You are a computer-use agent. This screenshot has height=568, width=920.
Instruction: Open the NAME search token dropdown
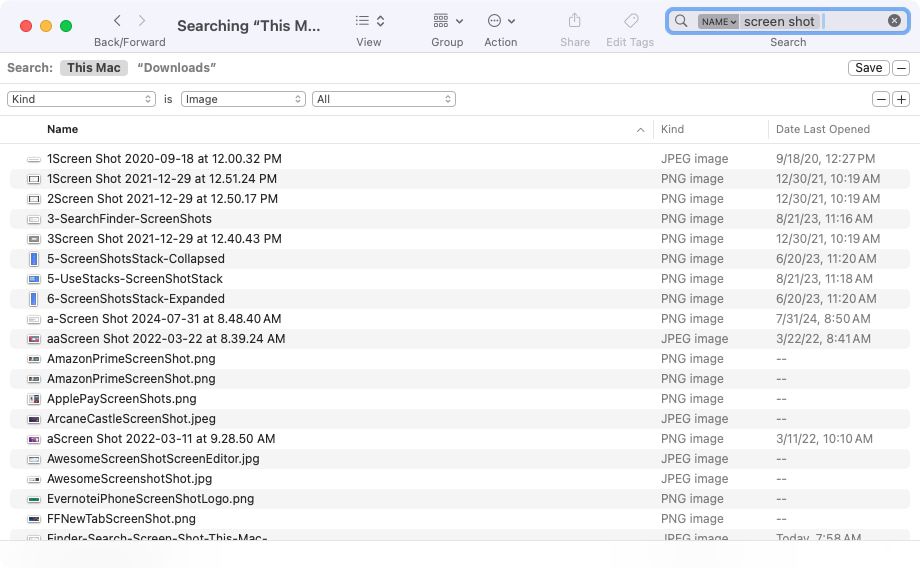point(718,21)
